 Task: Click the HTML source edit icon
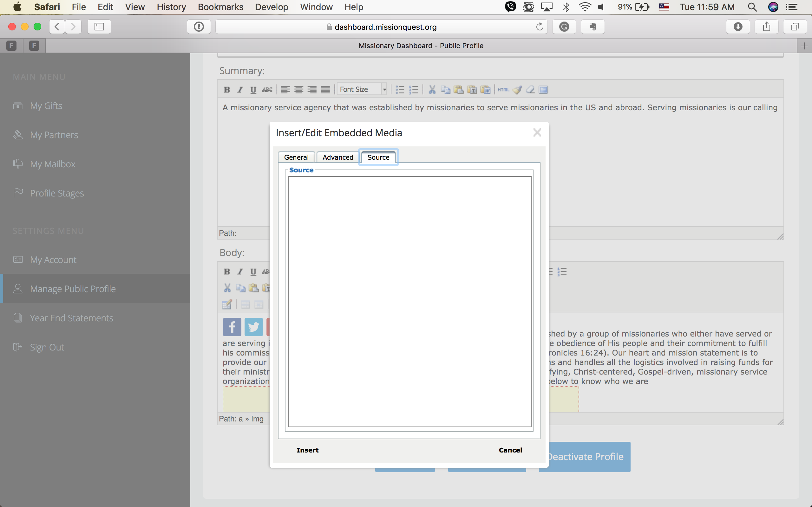[x=503, y=90]
